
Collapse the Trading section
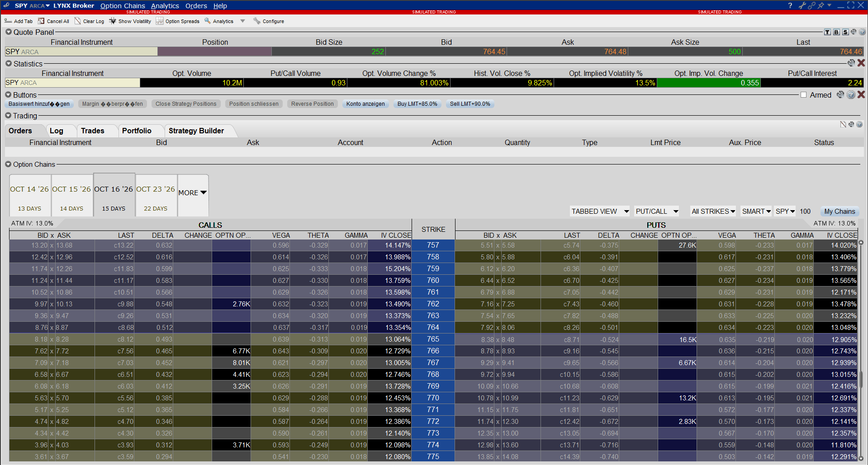coord(8,116)
